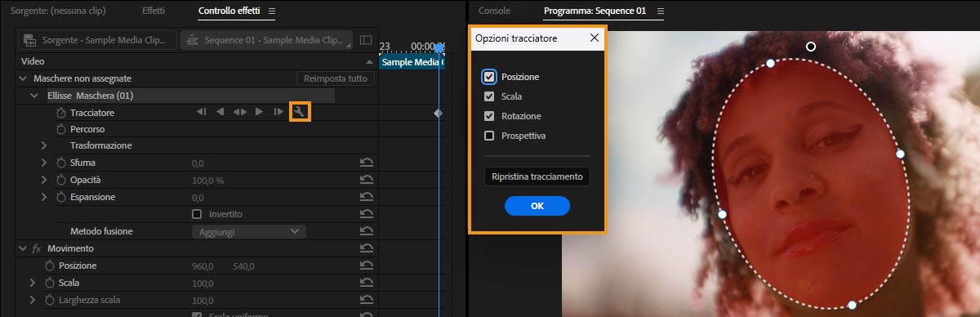This screenshot has height=317, width=980.
Task: Track selected mask forward and backward
Action: [x=239, y=112]
